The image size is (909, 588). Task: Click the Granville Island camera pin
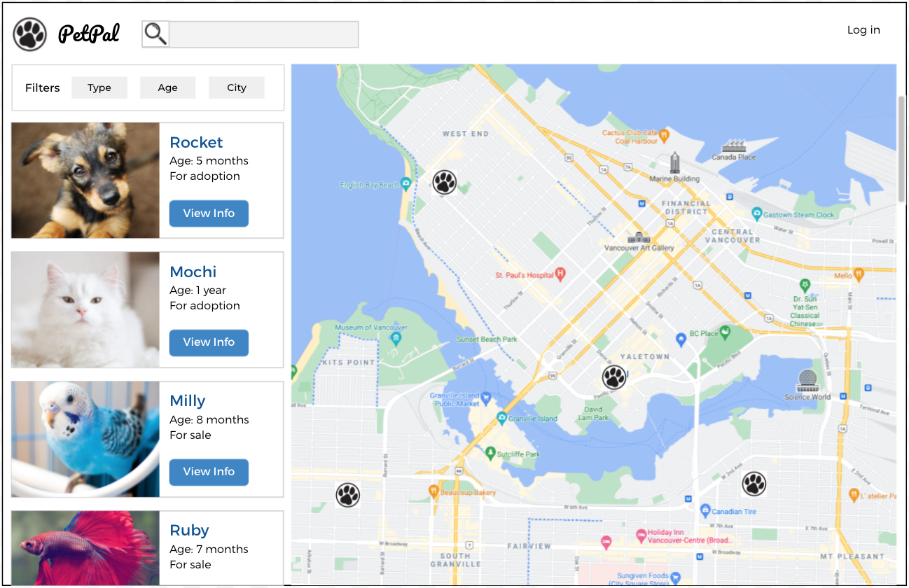tap(501, 419)
